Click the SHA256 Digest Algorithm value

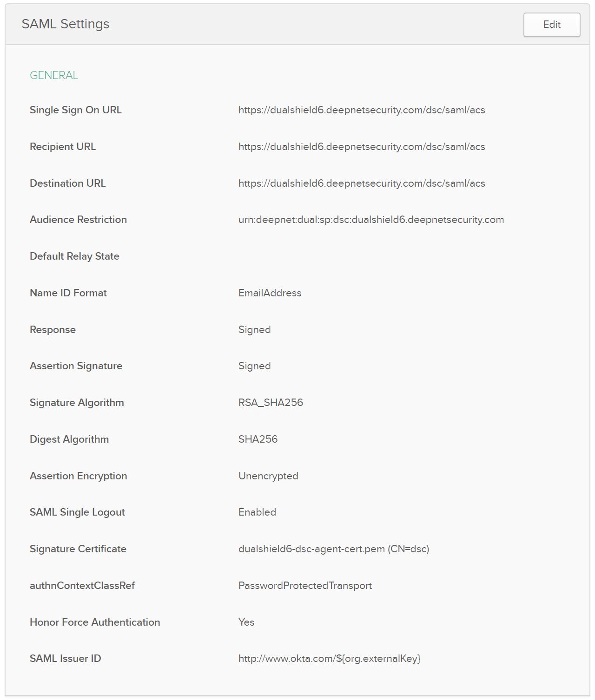pyautogui.click(x=258, y=439)
